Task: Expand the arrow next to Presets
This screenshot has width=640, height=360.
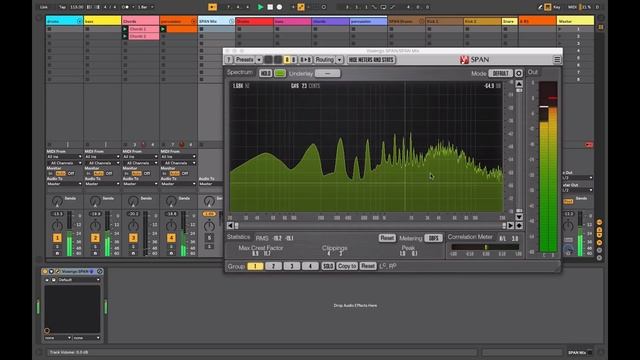Action: [x=259, y=60]
